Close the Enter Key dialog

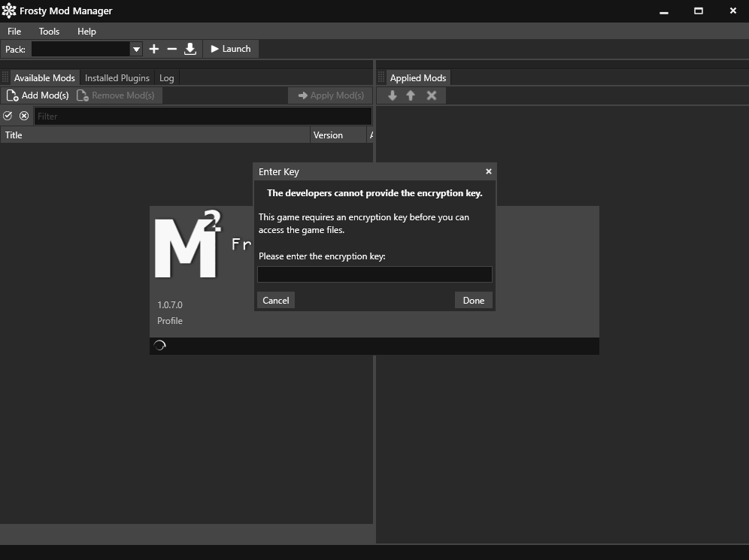click(x=489, y=171)
